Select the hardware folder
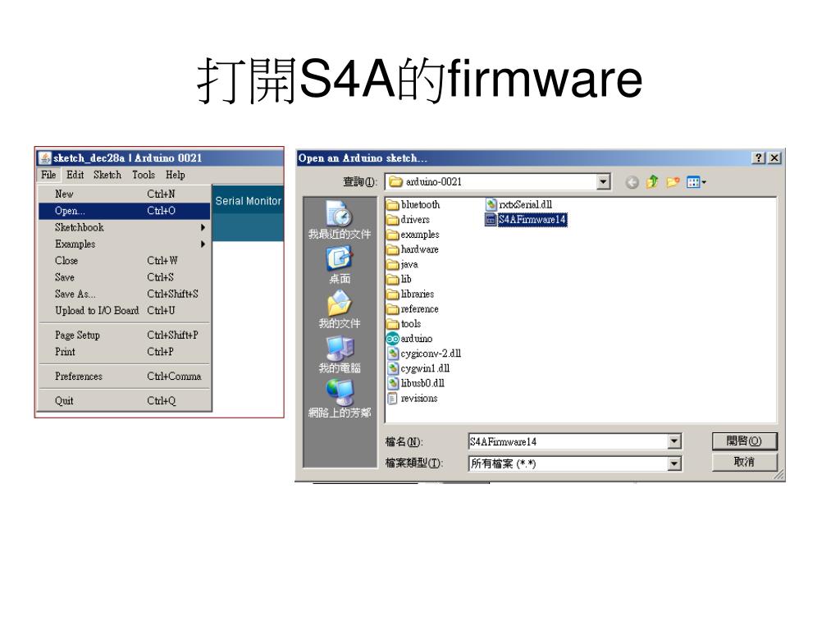Viewport: 840px width, 630px height. pyautogui.click(x=413, y=249)
